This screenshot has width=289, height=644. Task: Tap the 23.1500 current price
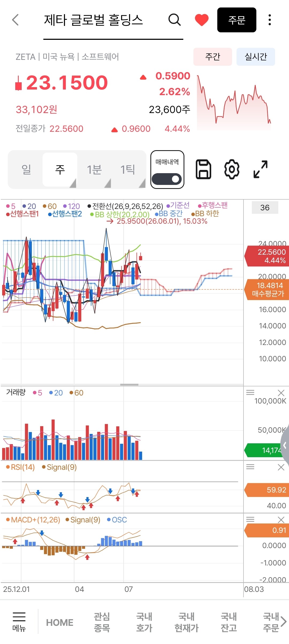click(x=67, y=83)
